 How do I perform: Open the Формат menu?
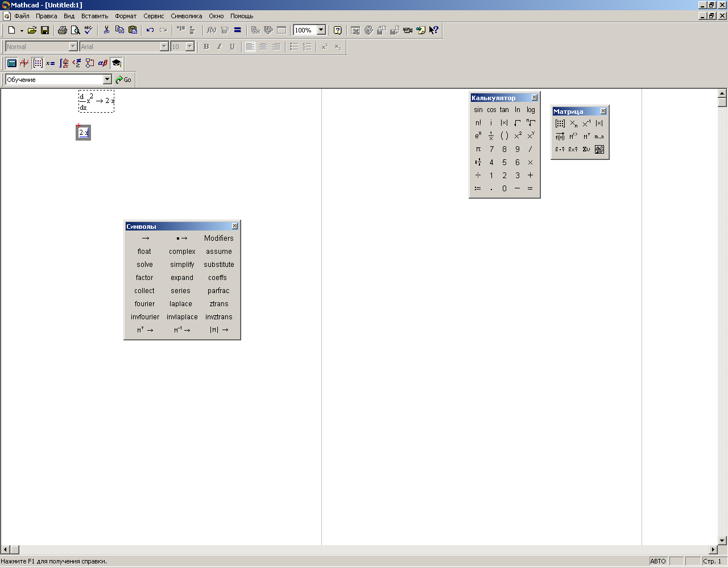click(126, 16)
